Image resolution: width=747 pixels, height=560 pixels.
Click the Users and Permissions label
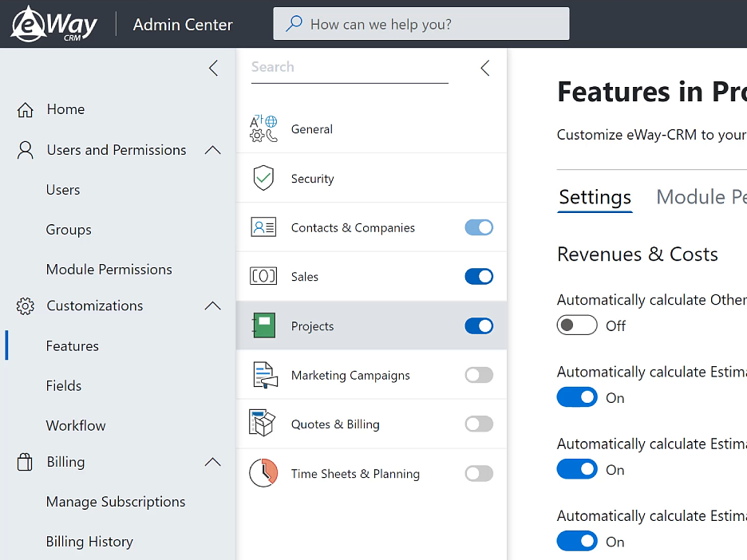point(117,150)
